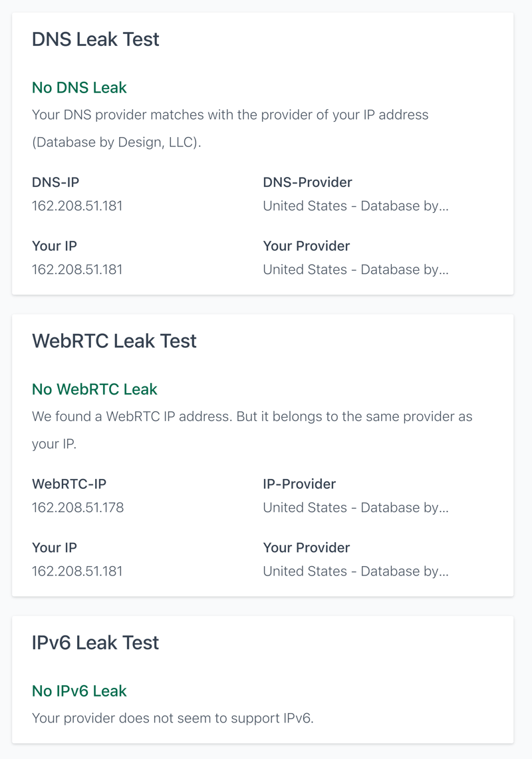The width and height of the screenshot is (532, 759).
Task: Click the DNS-IP label
Action: (x=55, y=182)
